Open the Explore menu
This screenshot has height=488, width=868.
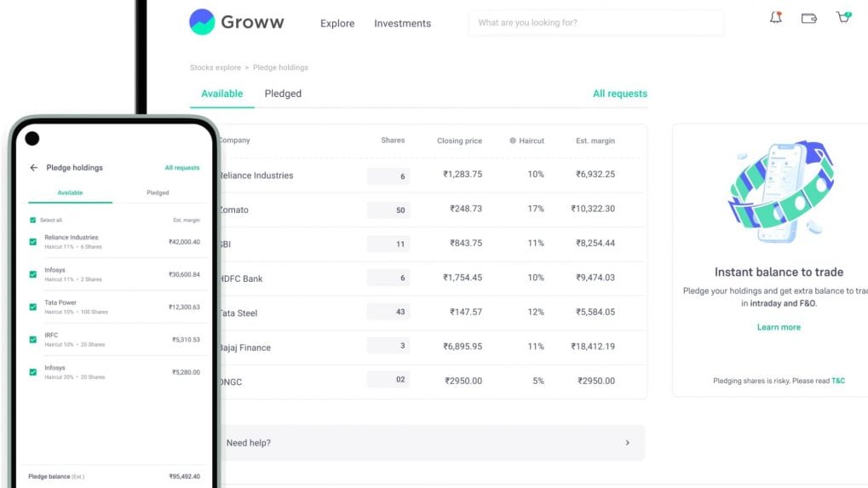pos(337,23)
